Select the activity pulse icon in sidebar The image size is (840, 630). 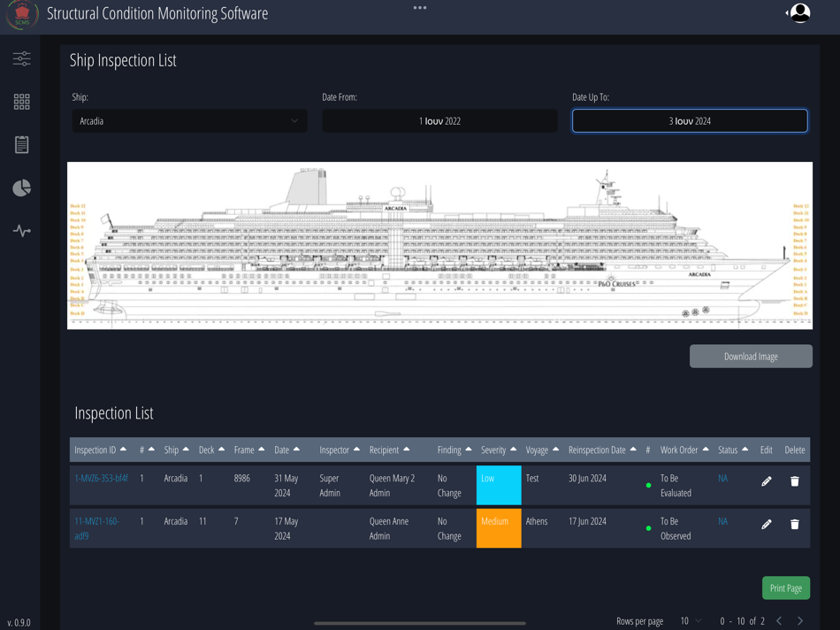[21, 230]
